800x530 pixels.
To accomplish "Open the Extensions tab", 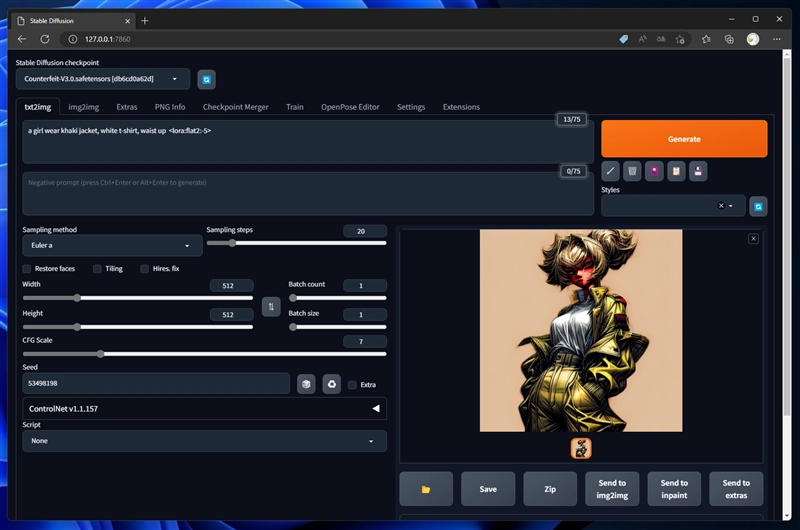I will point(461,107).
